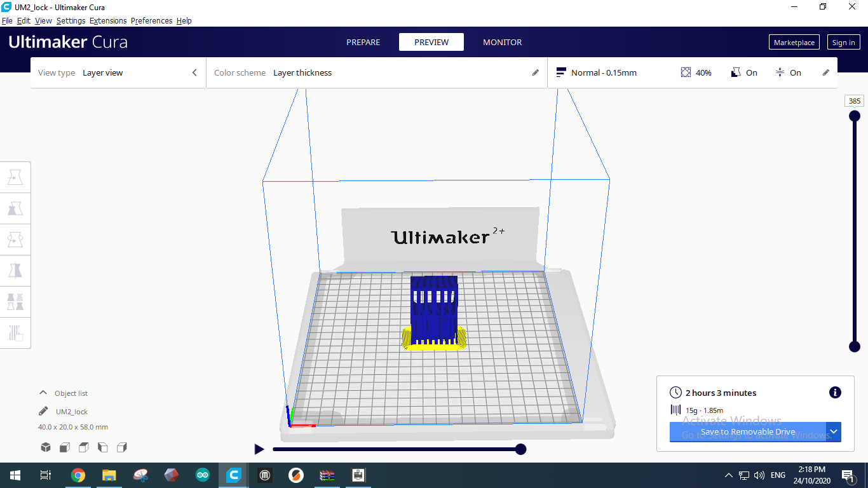Open the File menu

tap(7, 21)
